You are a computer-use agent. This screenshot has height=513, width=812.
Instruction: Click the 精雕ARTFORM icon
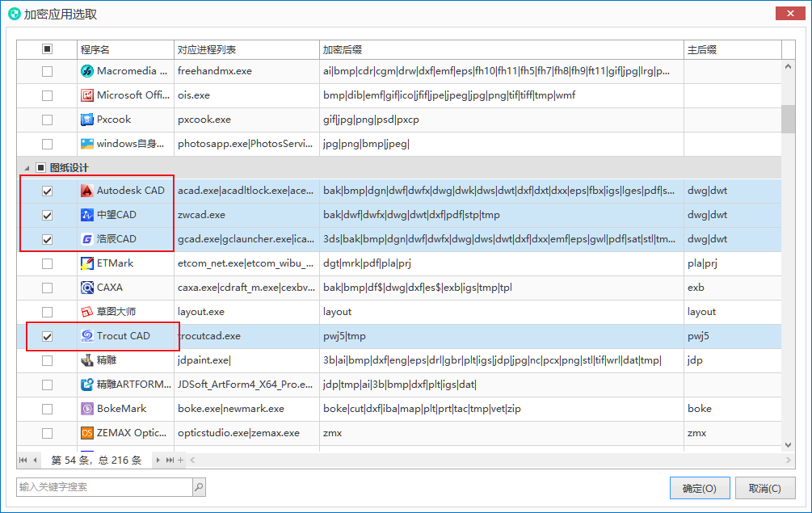87,385
